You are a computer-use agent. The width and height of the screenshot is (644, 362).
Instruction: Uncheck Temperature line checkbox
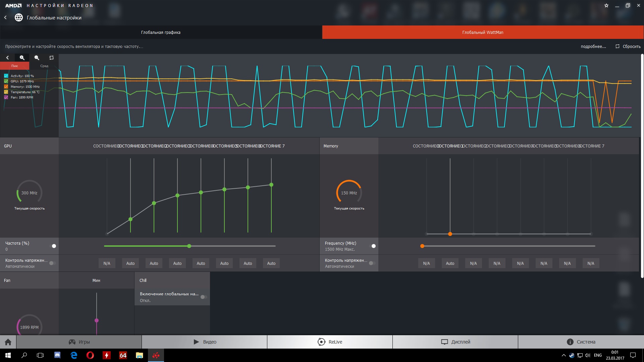(6, 92)
